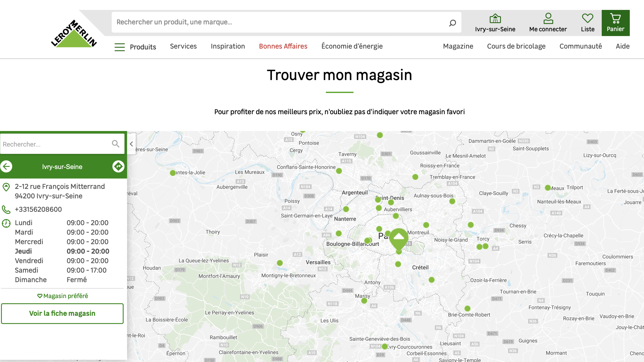Call the number +33156208600

tap(38, 209)
